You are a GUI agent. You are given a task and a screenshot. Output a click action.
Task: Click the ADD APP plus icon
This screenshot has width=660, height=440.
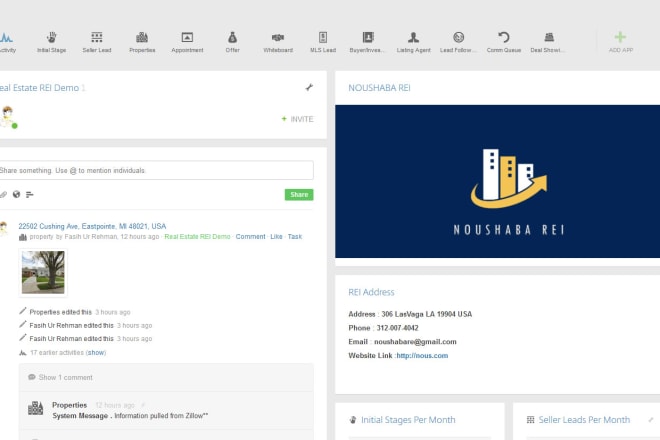pyautogui.click(x=620, y=37)
